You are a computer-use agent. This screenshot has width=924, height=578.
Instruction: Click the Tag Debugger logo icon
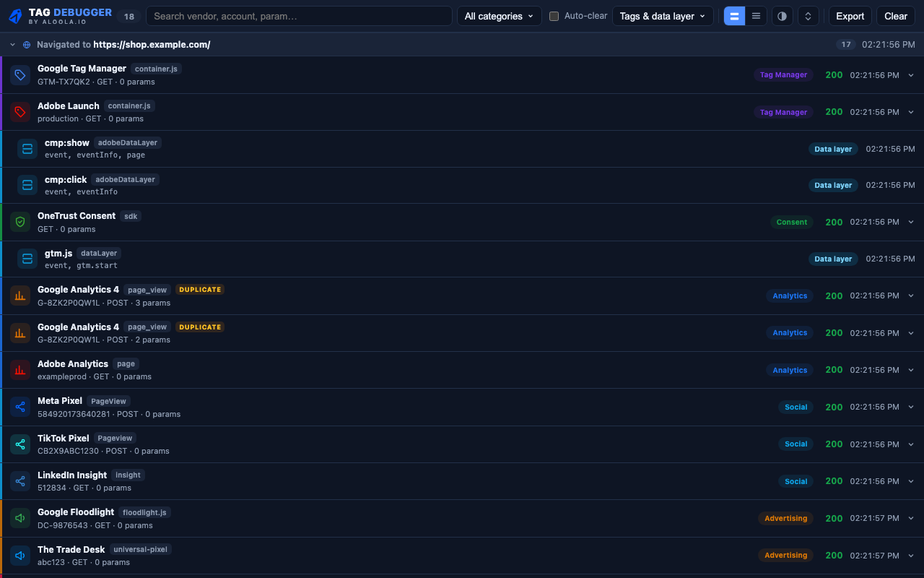16,16
